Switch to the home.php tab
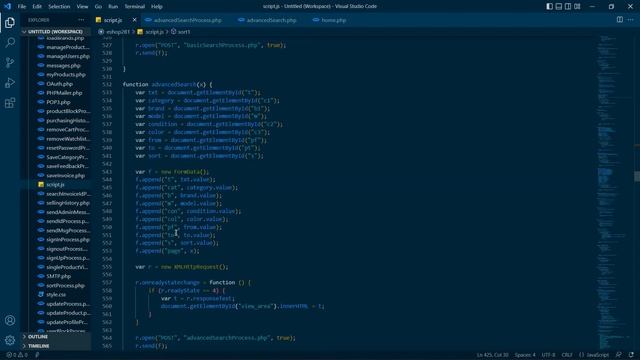The image size is (640, 360). click(x=333, y=20)
